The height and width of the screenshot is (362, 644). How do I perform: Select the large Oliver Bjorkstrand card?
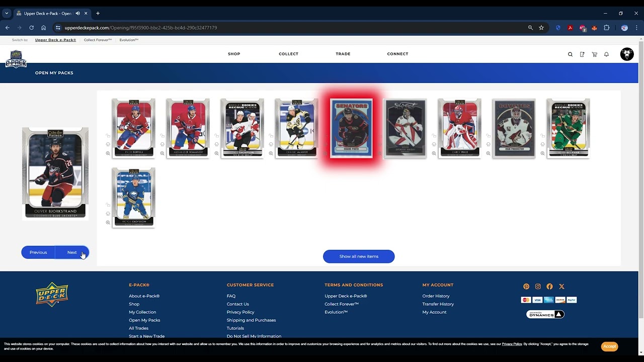click(x=55, y=173)
